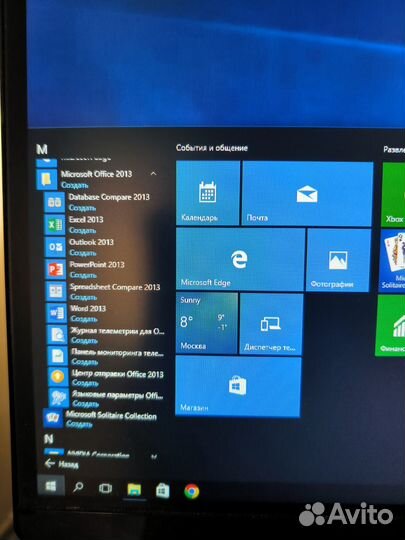Click Создать label under Microsoft Office 2013
The image size is (405, 540).
[75, 185]
